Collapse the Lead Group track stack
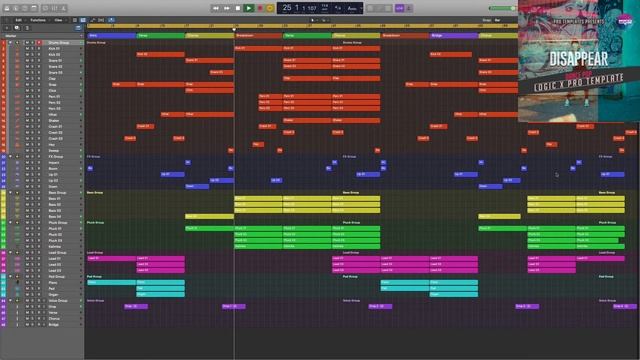Viewport: 640px width, 360px height. point(10,253)
